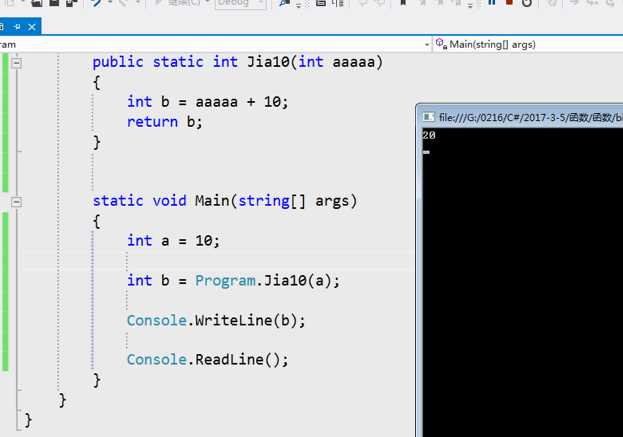Click Console in the WriteLine line
Screen dimensions: 623x437
tap(157, 320)
